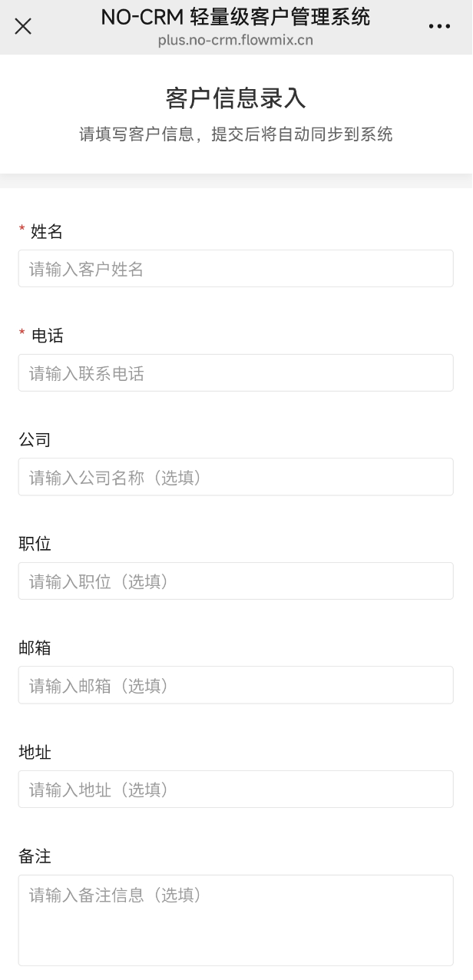Viewport: 473px width, 980px height.
Task: Click the NO-CRM header title
Action: (236, 17)
